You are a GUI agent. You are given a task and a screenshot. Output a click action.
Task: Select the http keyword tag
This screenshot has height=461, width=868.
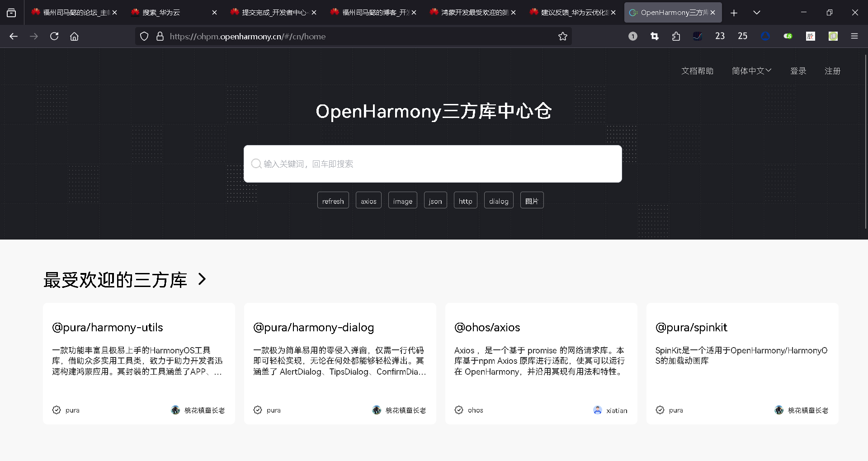[465, 201]
